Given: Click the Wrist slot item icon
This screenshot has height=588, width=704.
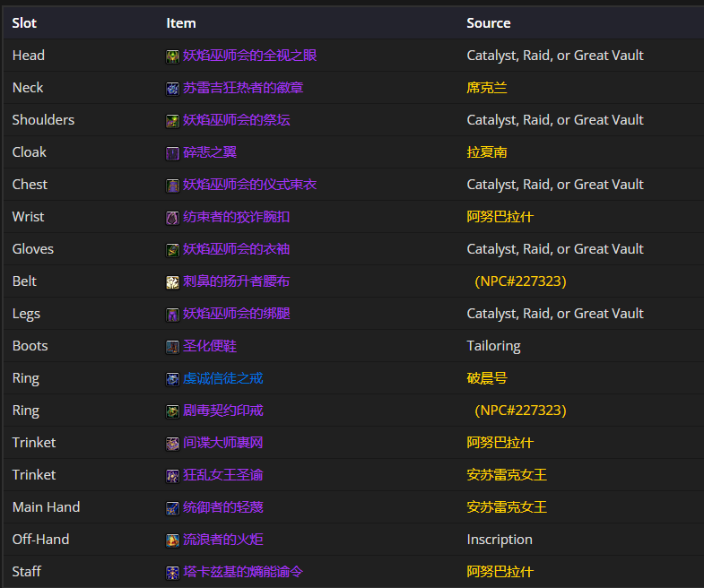Looking at the screenshot, I should 172,218.
